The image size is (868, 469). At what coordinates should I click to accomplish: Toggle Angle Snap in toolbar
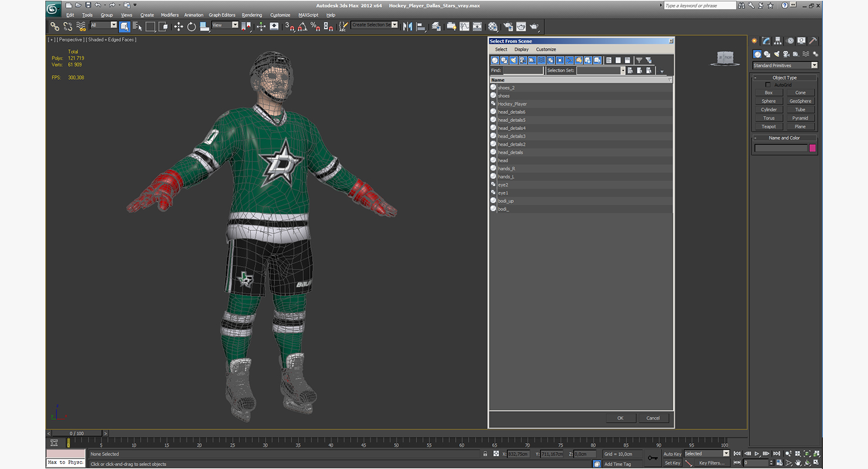pyautogui.click(x=302, y=26)
